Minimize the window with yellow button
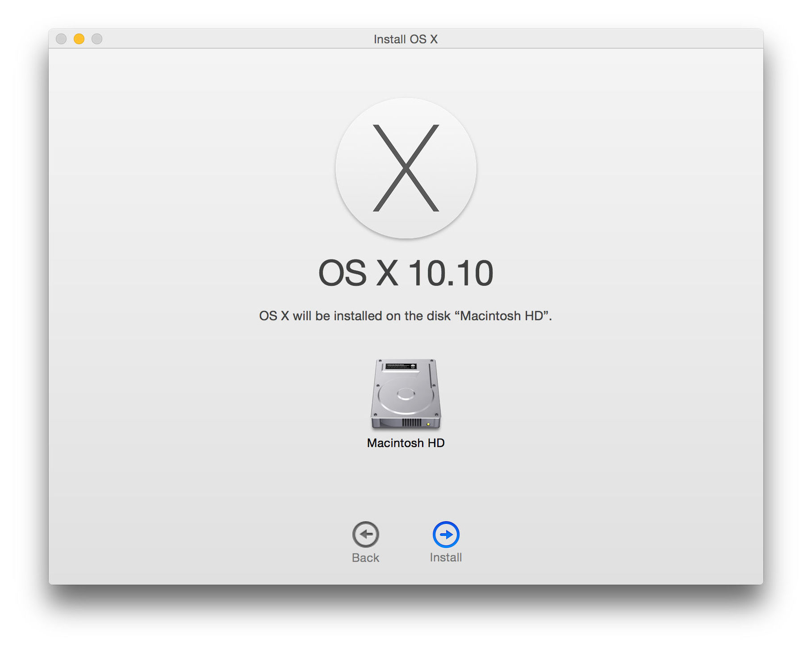Image resolution: width=812 pixels, height=653 pixels. [79, 39]
